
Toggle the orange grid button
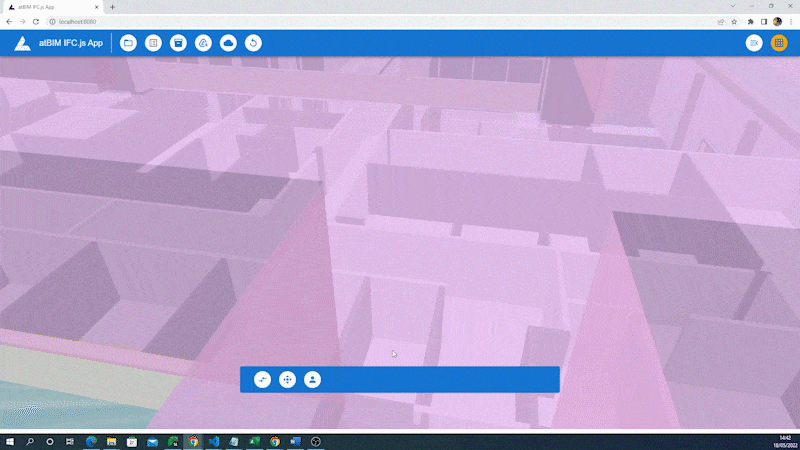pyautogui.click(x=779, y=43)
